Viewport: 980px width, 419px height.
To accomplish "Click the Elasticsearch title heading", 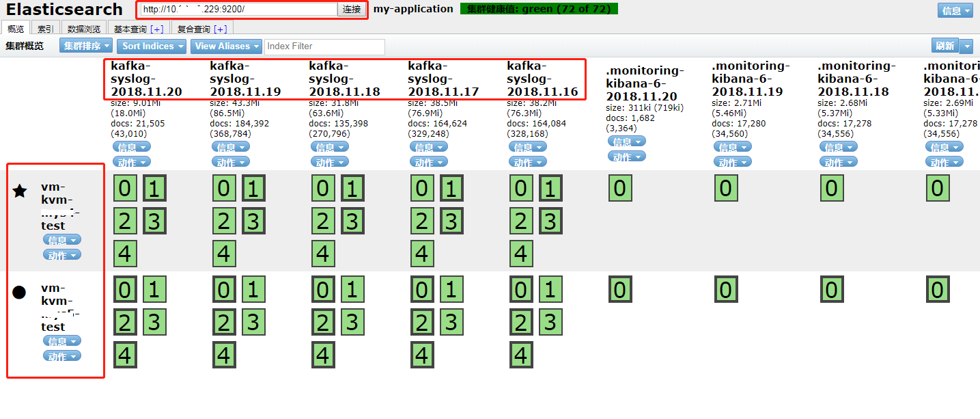I will (64, 10).
